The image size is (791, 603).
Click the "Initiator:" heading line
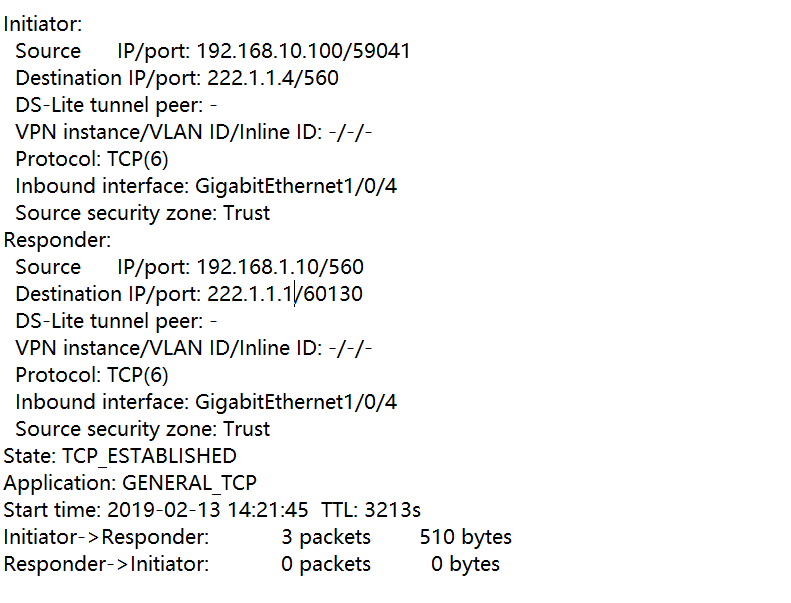click(x=43, y=24)
